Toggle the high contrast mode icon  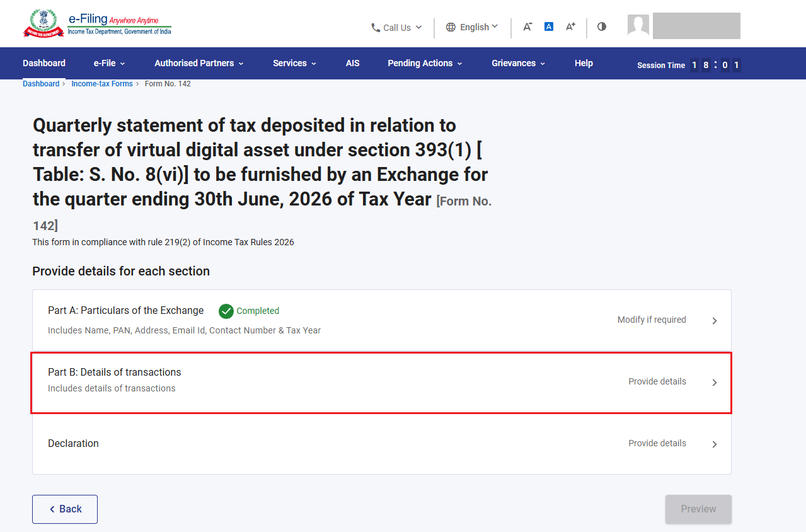(x=602, y=26)
